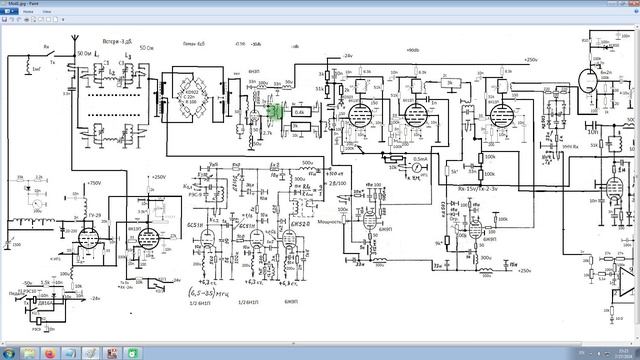Click the green highlighted component in the schematic
This screenshot has height=360, width=640.
pos(275,111)
